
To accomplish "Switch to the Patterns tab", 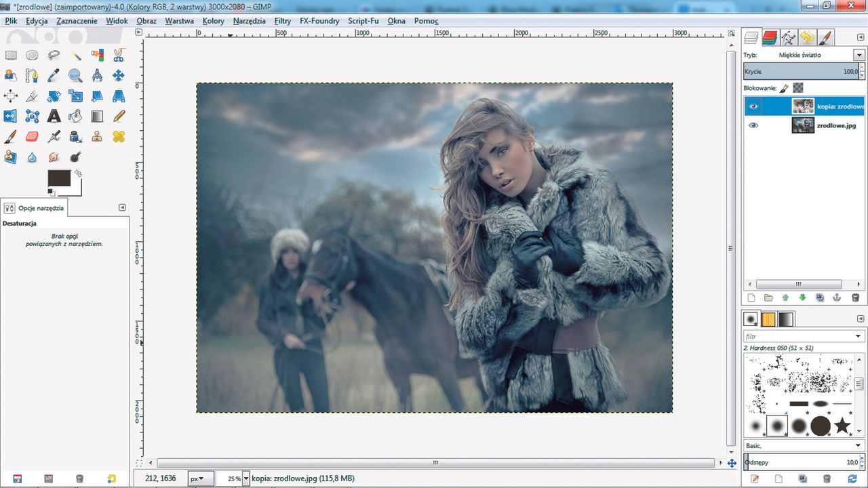I will (x=769, y=319).
